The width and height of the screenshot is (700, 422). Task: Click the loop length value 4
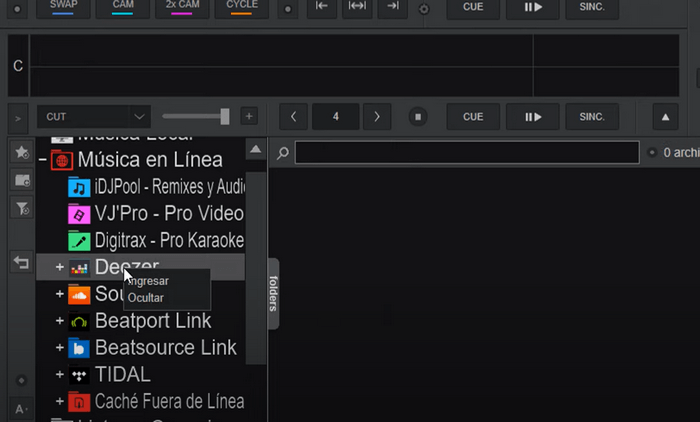point(335,117)
